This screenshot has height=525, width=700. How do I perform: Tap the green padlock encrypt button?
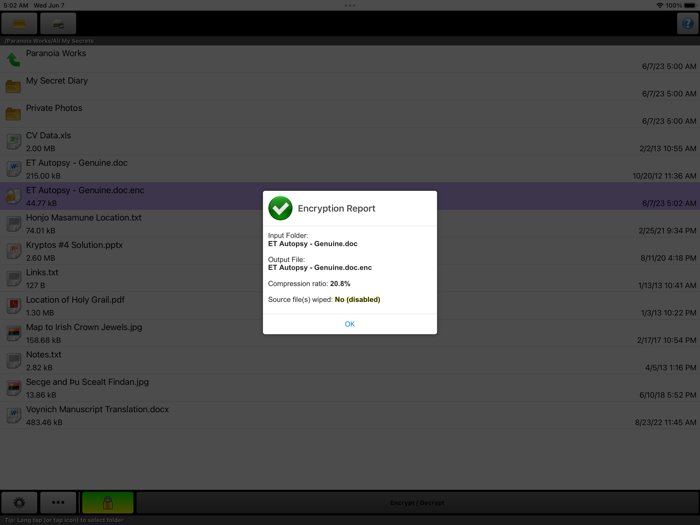tap(108, 503)
